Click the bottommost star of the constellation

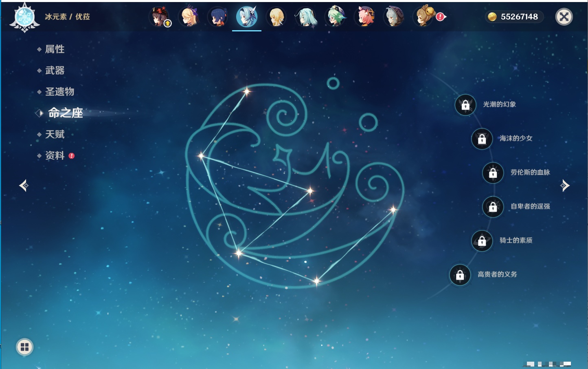316,281
